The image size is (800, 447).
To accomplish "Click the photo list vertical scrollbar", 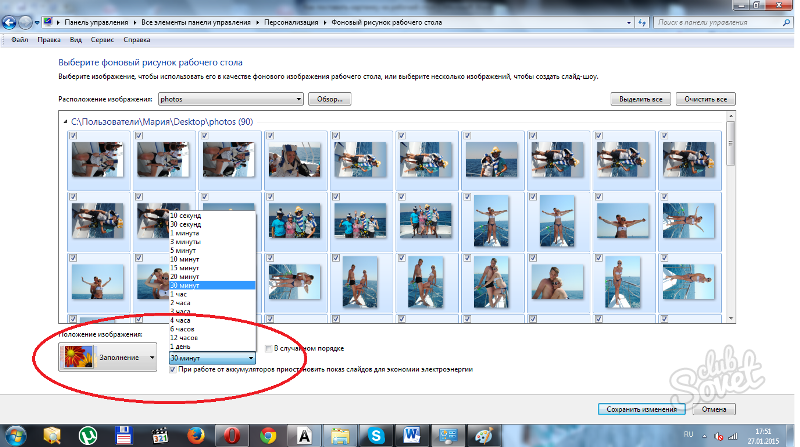I will 730,220.
